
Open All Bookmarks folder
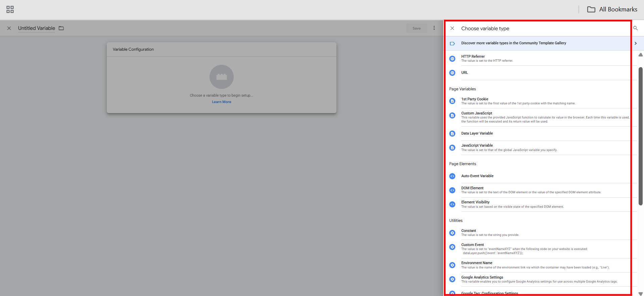612,9
